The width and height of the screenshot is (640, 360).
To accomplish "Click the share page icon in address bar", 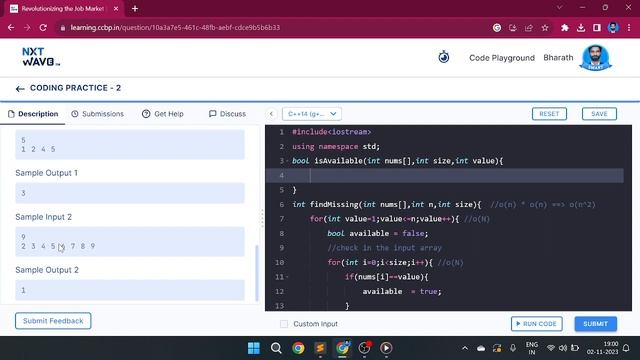I will (x=529, y=28).
